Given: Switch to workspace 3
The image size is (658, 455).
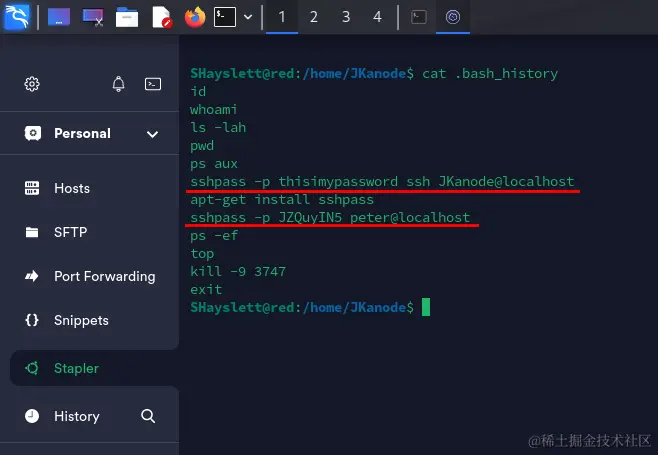Looking at the screenshot, I should (x=346, y=17).
